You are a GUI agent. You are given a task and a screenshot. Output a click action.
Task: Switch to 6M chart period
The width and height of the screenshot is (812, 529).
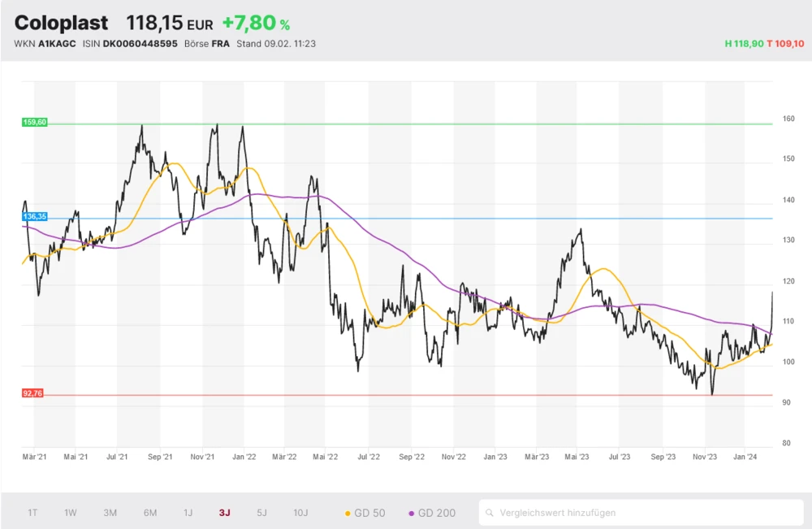coord(150,513)
